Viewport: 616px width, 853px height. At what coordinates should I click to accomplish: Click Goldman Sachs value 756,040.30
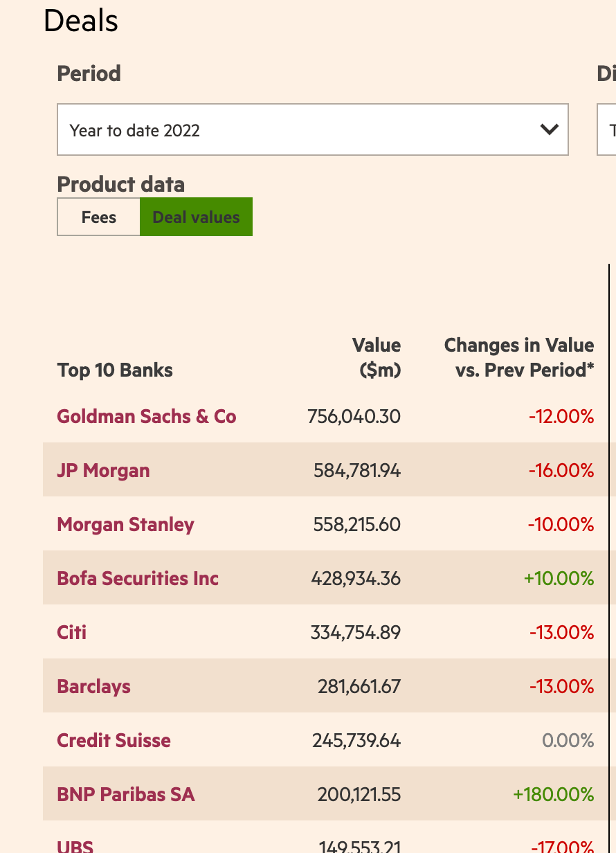coord(354,417)
